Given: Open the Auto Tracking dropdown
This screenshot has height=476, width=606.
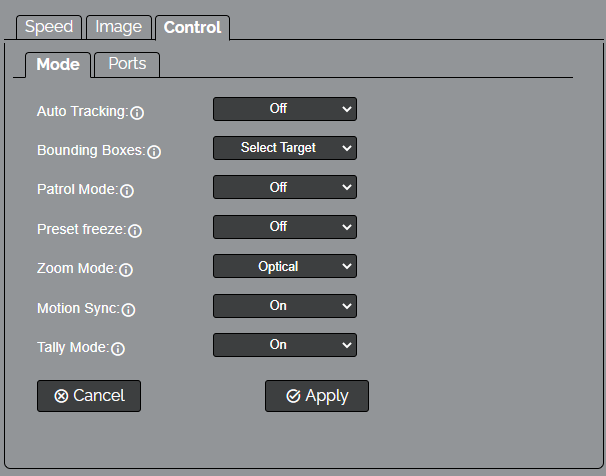Looking at the screenshot, I should coord(285,109).
